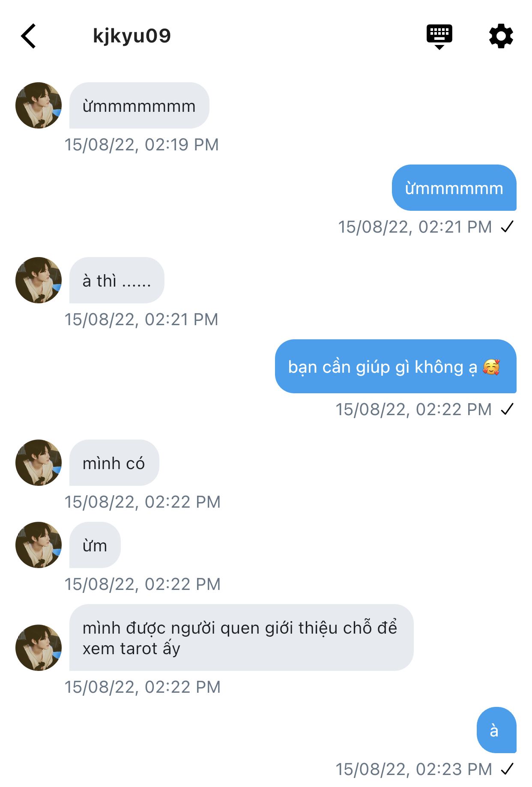Tap the back arrow icon

pyautogui.click(x=29, y=36)
